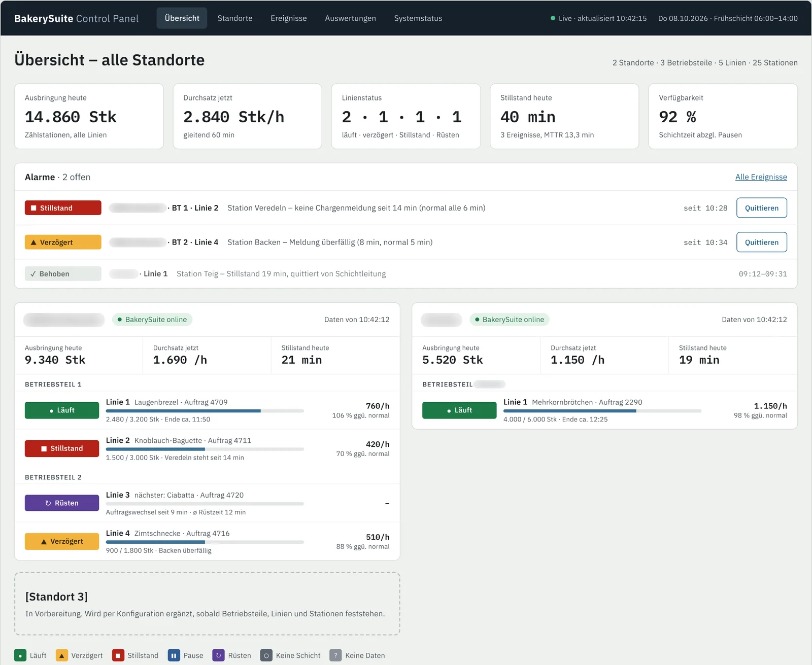
Task: Open the Standorte tab
Action: (235, 18)
